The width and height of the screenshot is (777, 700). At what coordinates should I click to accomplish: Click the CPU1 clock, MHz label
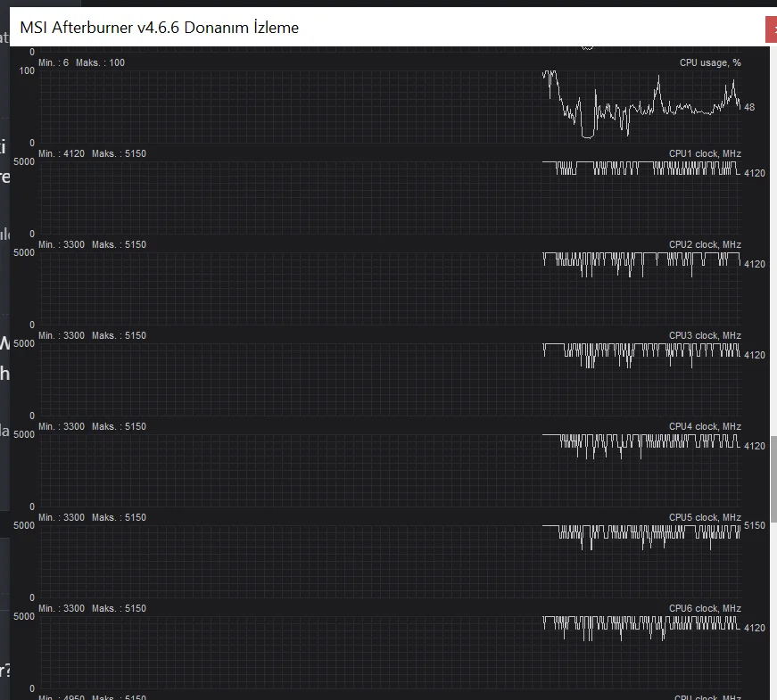click(x=705, y=153)
